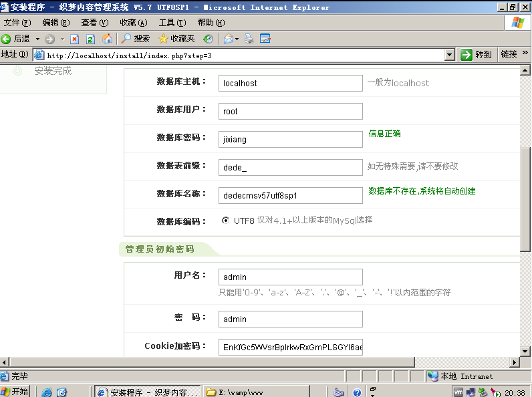Click the Cookie加密码 encryption code field

[x=291, y=347]
